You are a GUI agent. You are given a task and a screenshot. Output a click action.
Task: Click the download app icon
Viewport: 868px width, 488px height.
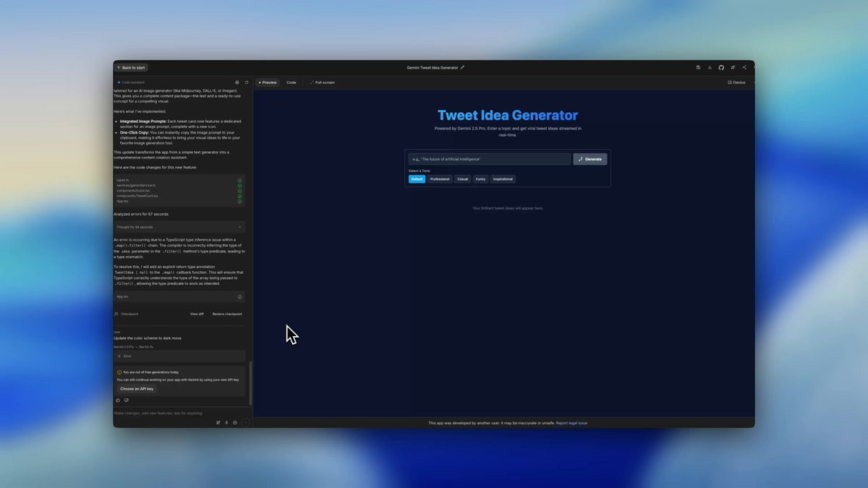pyautogui.click(x=710, y=67)
